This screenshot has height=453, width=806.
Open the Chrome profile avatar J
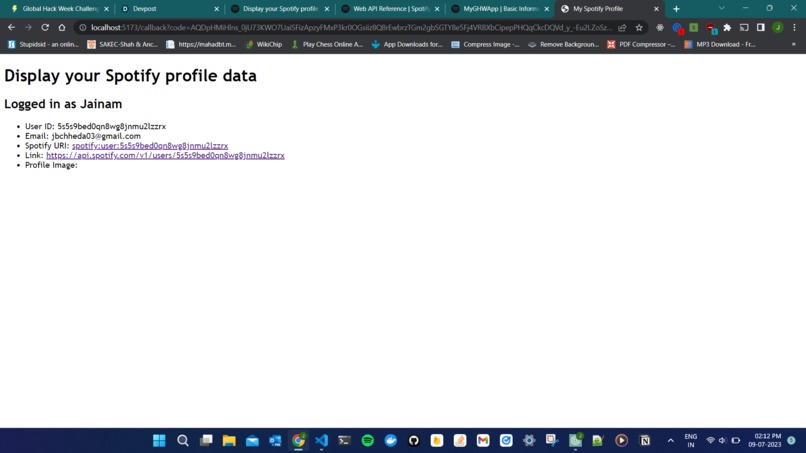[x=778, y=27]
